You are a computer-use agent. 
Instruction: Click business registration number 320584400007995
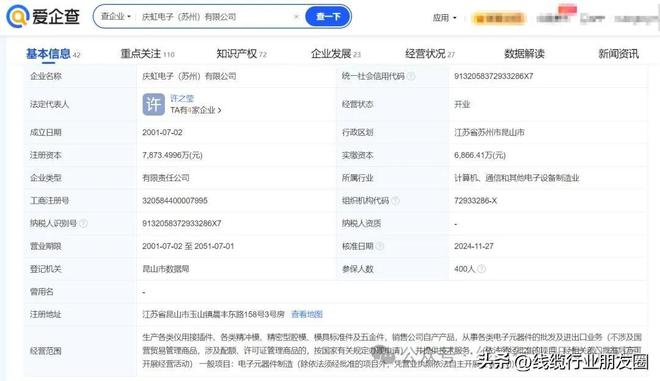point(175,201)
